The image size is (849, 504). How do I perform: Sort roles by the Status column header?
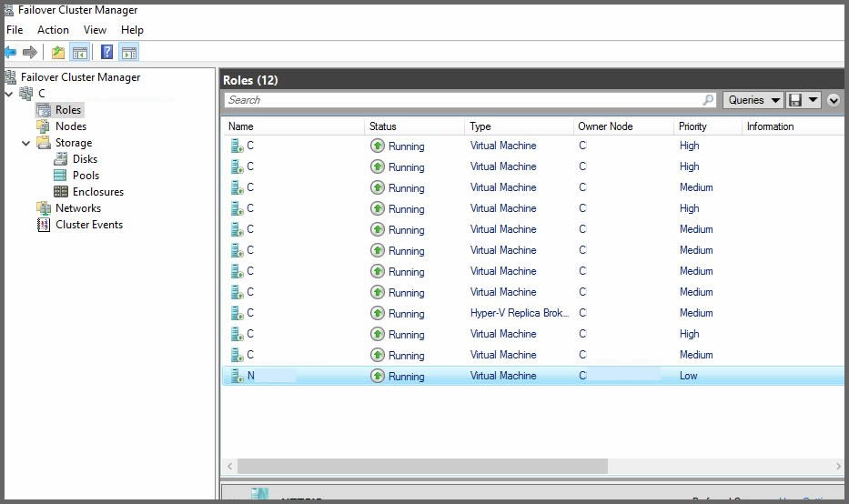414,126
